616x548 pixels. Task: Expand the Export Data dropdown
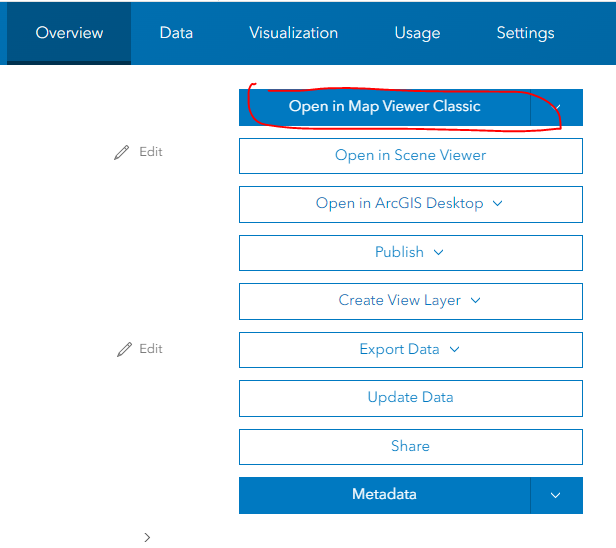[410, 349]
